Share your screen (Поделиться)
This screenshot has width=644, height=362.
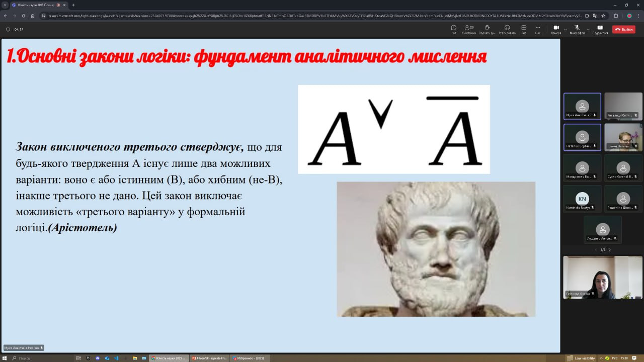click(600, 29)
